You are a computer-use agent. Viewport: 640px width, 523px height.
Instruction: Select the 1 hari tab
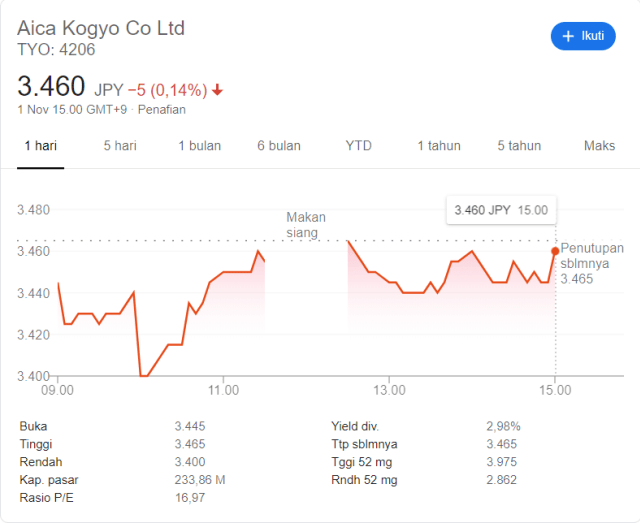[40, 146]
